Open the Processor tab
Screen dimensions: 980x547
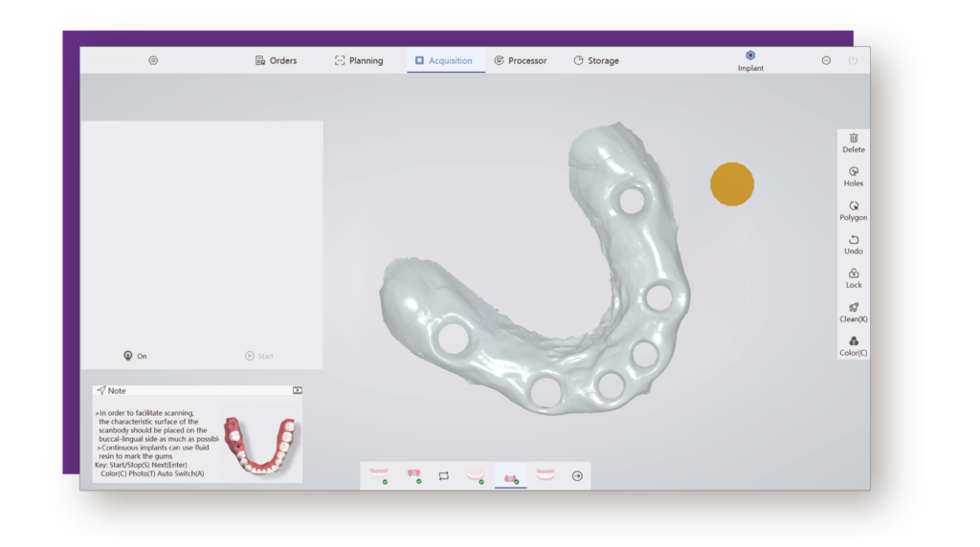(x=520, y=60)
